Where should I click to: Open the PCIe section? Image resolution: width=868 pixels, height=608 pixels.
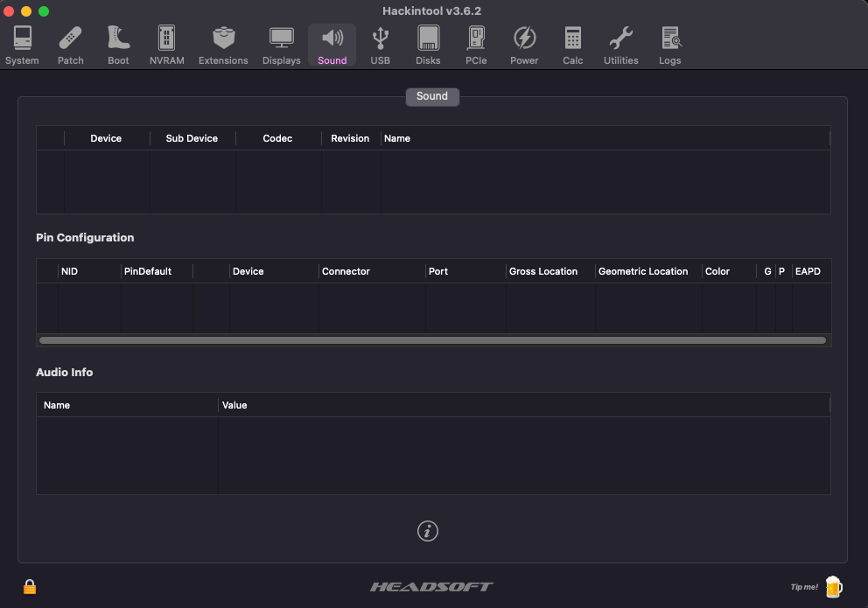476,45
